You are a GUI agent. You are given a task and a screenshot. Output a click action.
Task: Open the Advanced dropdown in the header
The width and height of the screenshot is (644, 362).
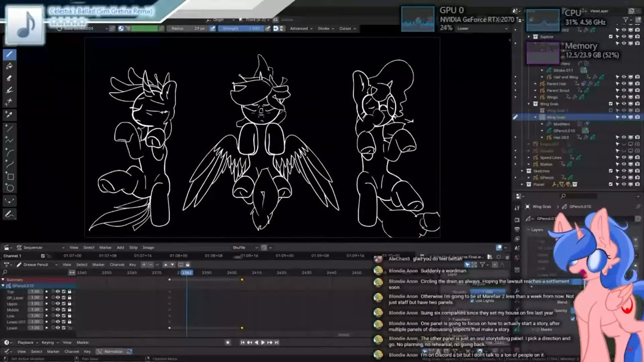(x=300, y=29)
